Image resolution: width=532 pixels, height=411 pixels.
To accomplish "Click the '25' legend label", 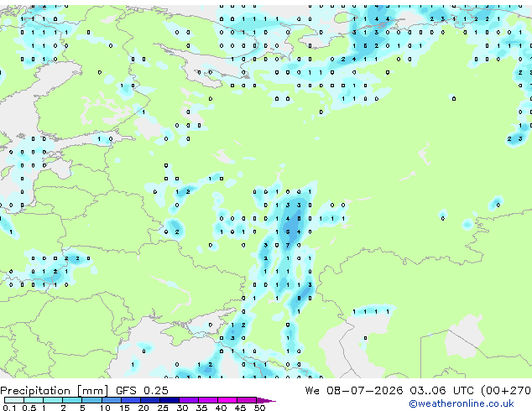I will coord(163,408).
